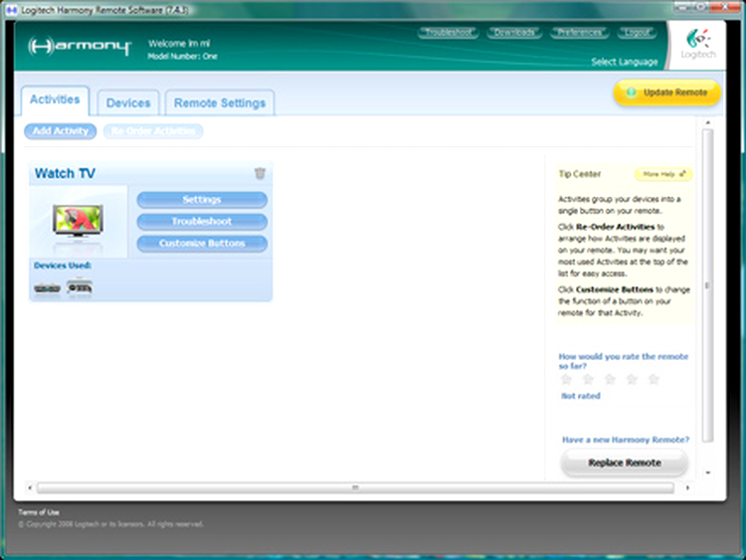Screen dimensions: 746x560
Task: Click the horizontal scrollbar at the bottom
Action: 354,487
